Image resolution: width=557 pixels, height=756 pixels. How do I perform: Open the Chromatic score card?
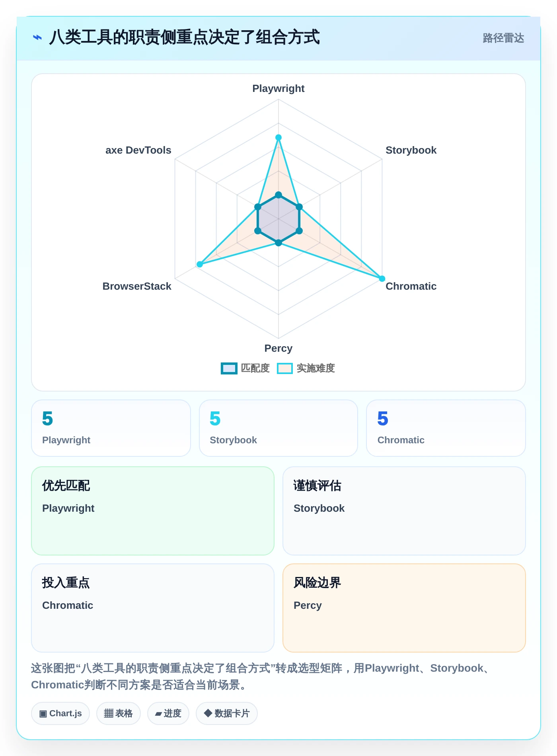click(446, 428)
